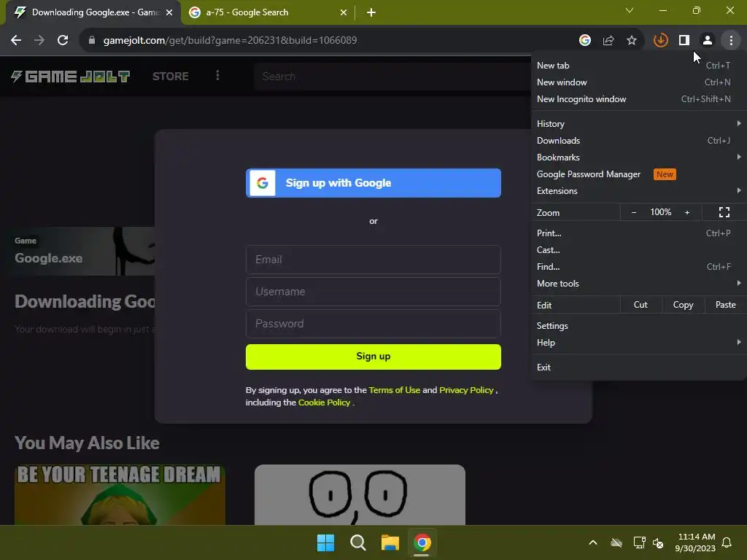
Task: Show hidden system tray icons
Action: [x=593, y=542]
